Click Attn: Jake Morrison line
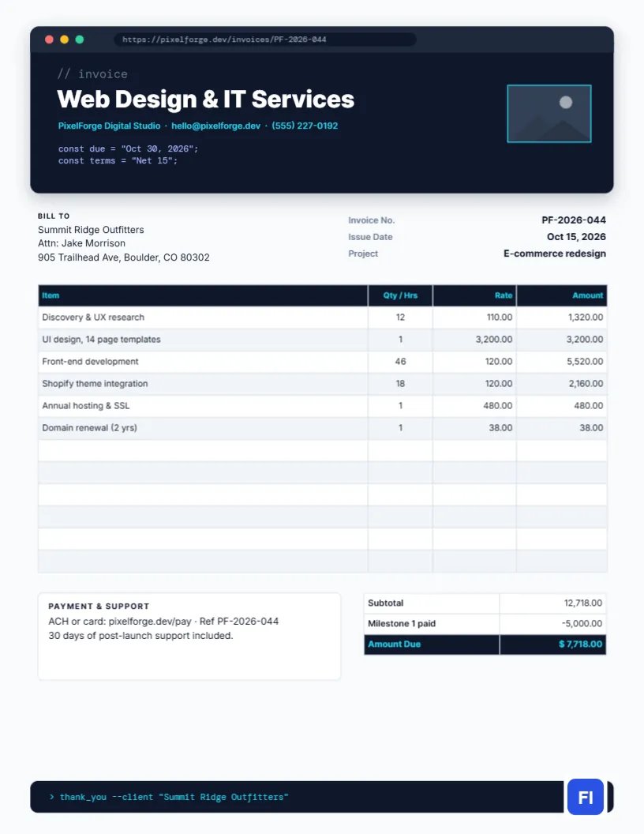 click(81, 243)
